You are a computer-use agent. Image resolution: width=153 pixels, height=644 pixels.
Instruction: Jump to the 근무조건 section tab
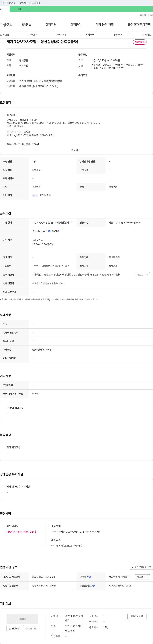[33, 35]
